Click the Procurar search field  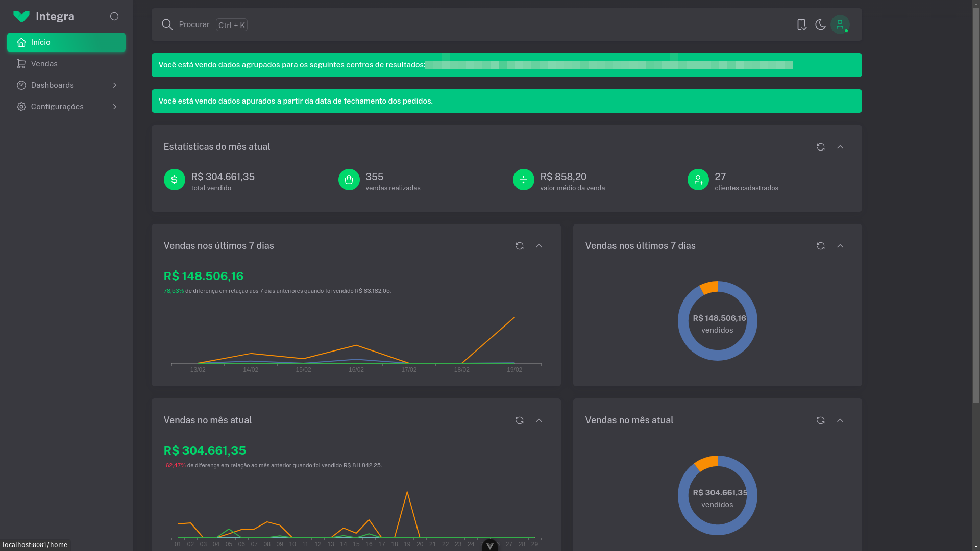point(194,24)
